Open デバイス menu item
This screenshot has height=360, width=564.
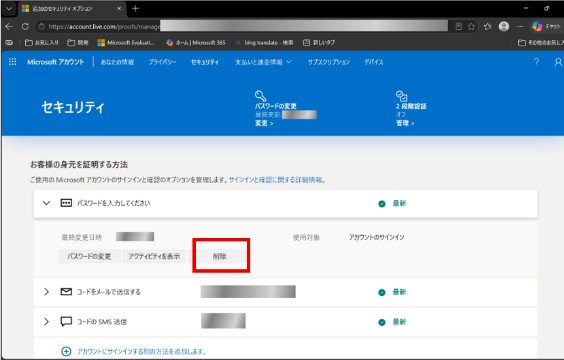373,62
